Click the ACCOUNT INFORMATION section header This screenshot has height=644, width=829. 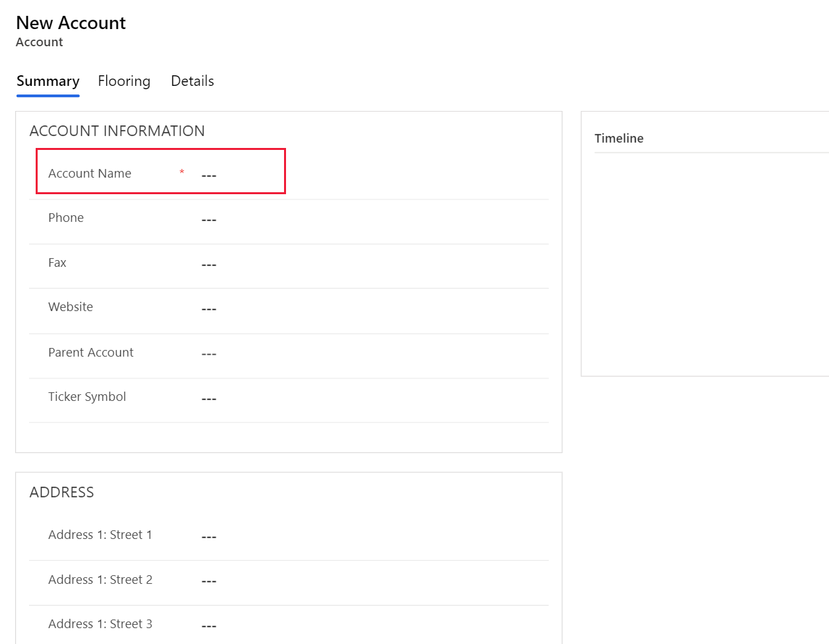(x=117, y=131)
